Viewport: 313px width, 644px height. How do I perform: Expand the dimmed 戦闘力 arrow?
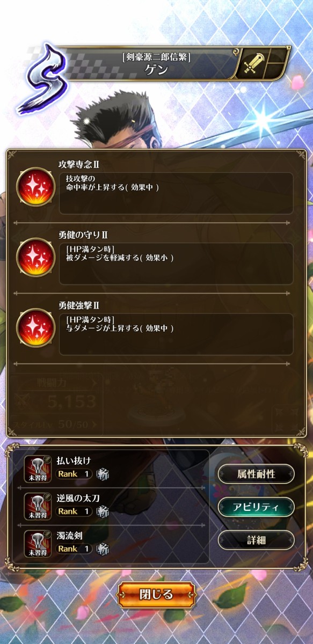click(95, 382)
